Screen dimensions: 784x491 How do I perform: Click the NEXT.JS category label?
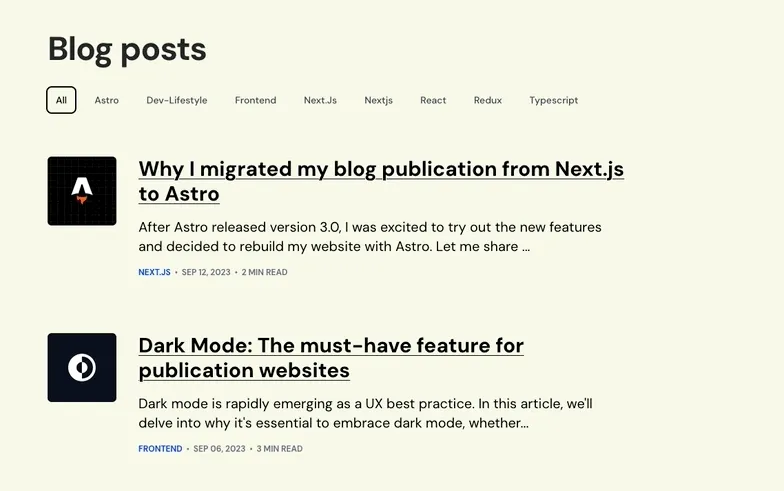click(x=154, y=272)
